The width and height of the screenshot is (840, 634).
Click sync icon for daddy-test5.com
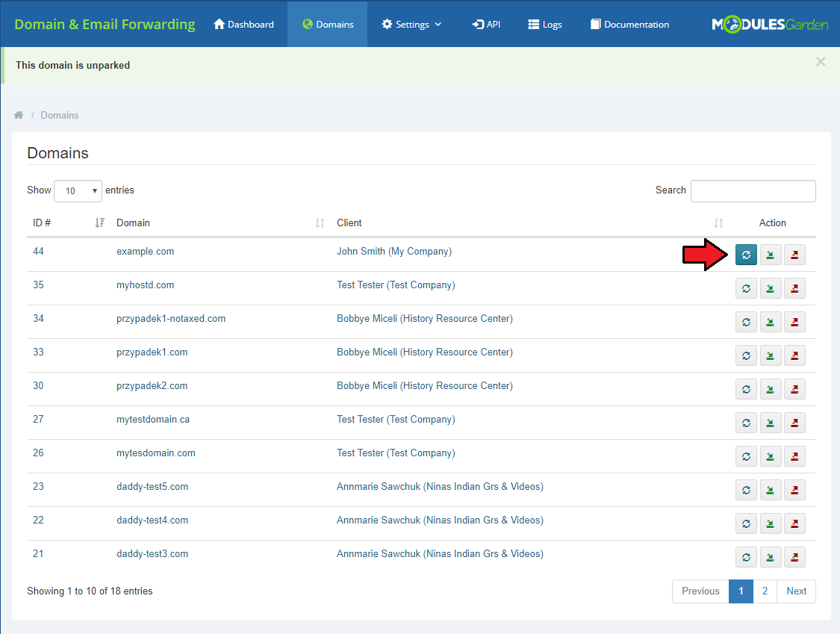tap(746, 490)
